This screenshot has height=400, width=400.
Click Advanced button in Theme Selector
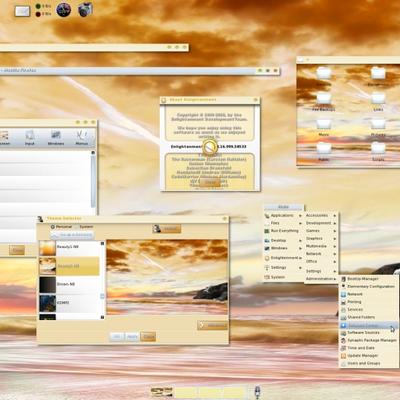[212, 325]
